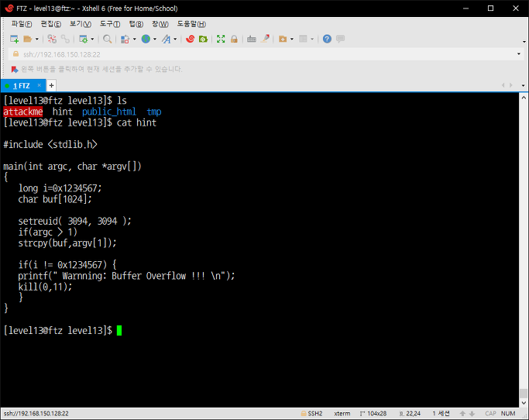The image size is (529, 420).
Task: Open the 편집(E) menu
Action: click(51, 24)
